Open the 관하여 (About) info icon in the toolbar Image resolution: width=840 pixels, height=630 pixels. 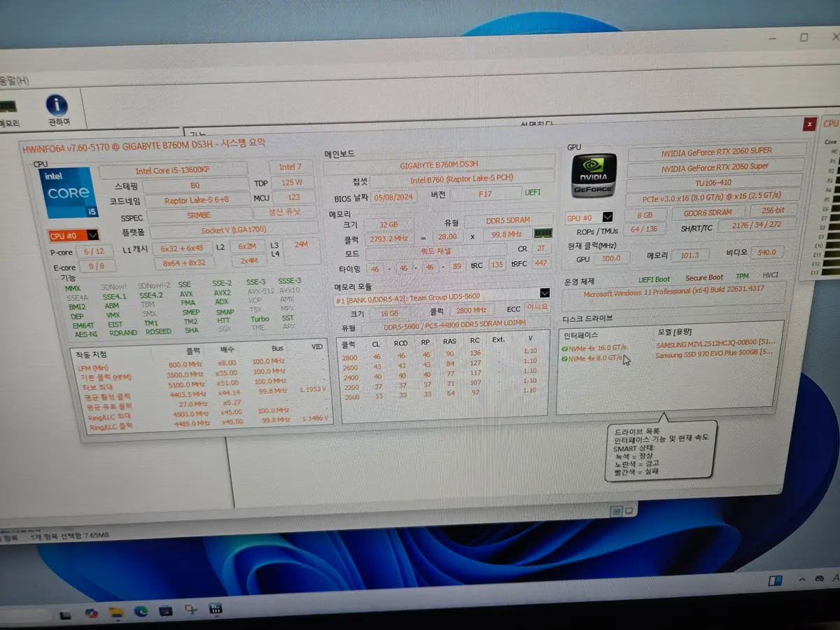click(x=57, y=105)
